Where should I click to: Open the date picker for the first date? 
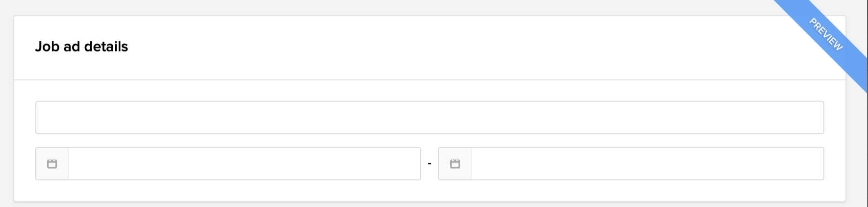[52, 164]
